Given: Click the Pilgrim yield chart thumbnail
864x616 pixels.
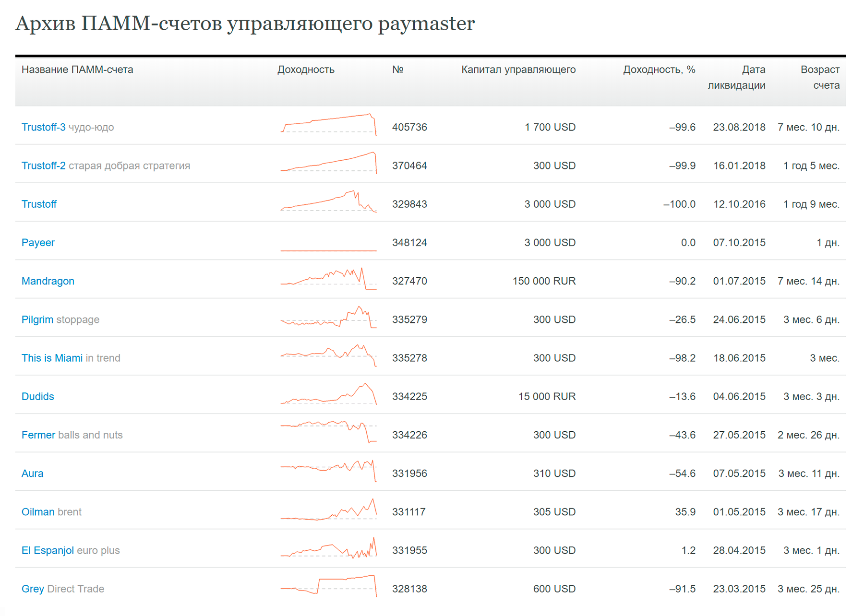Looking at the screenshot, I should 329,317.
